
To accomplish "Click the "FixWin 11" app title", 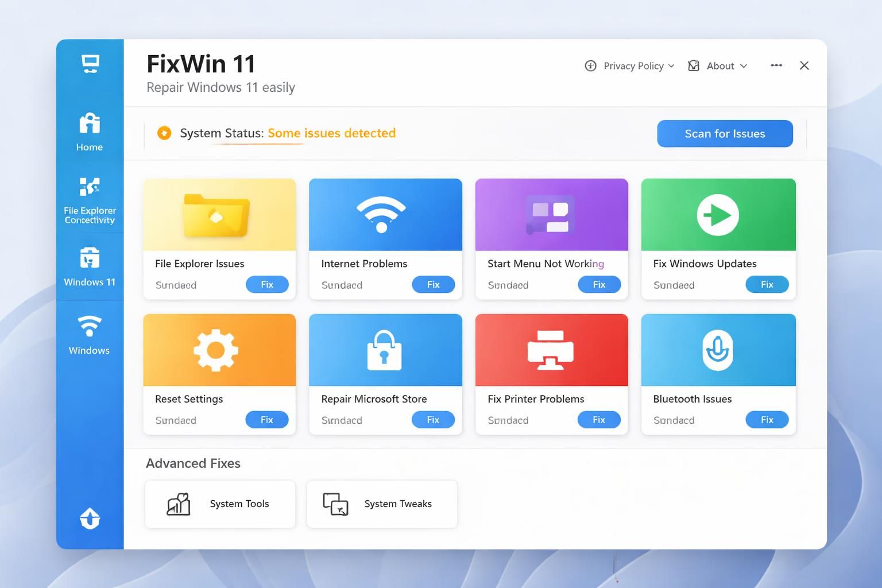I will pyautogui.click(x=201, y=64).
